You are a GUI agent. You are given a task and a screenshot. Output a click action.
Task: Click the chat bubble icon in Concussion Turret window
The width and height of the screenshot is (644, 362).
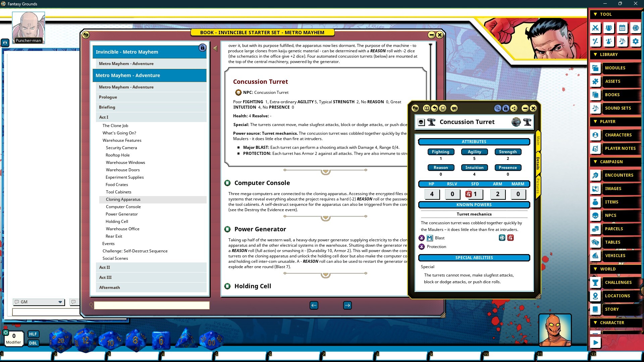click(454, 108)
